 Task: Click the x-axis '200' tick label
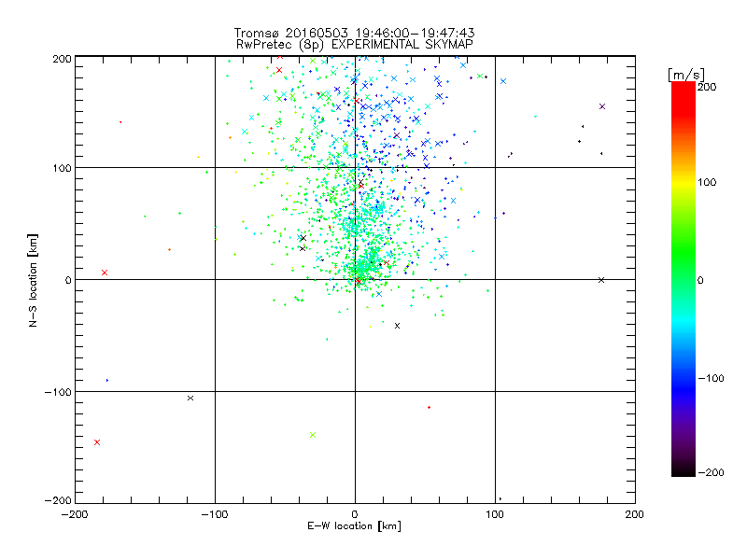click(635, 514)
